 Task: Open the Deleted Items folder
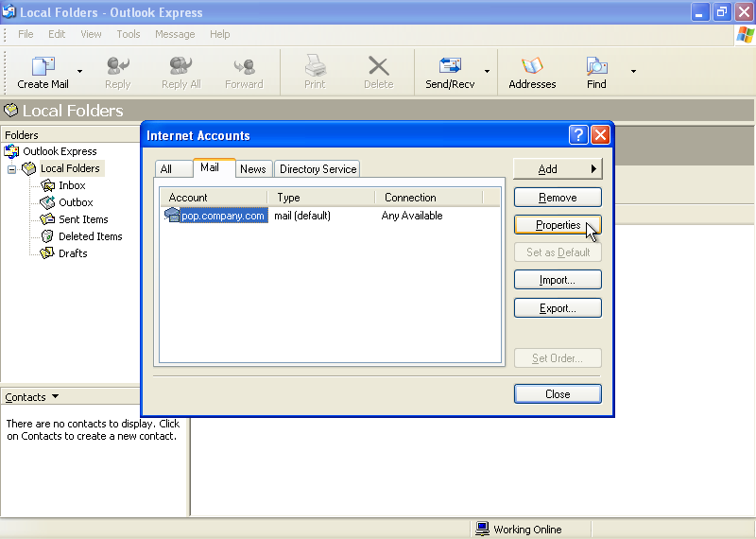pyautogui.click(x=90, y=236)
